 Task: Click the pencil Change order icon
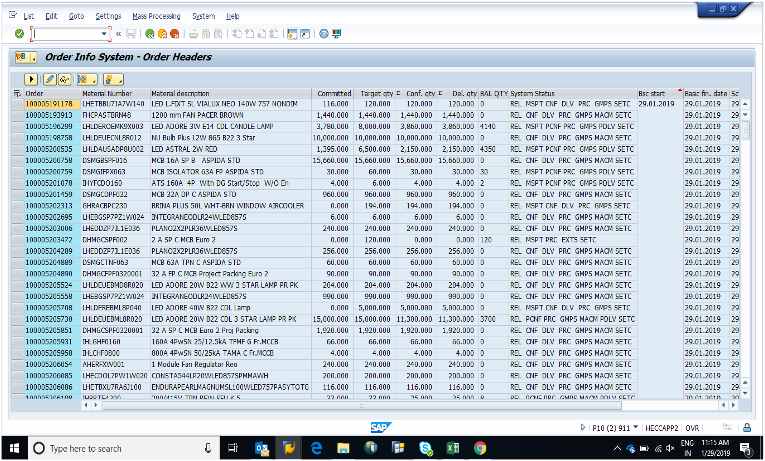(x=50, y=79)
